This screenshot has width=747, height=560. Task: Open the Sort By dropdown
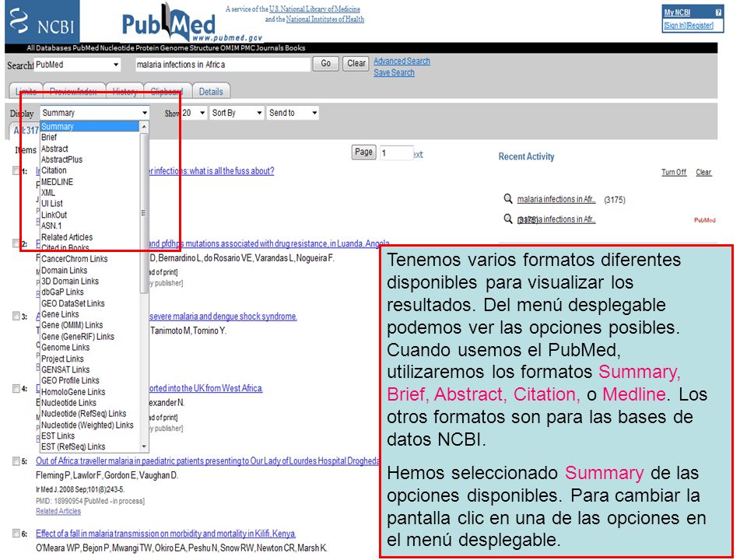pyautogui.click(x=237, y=113)
